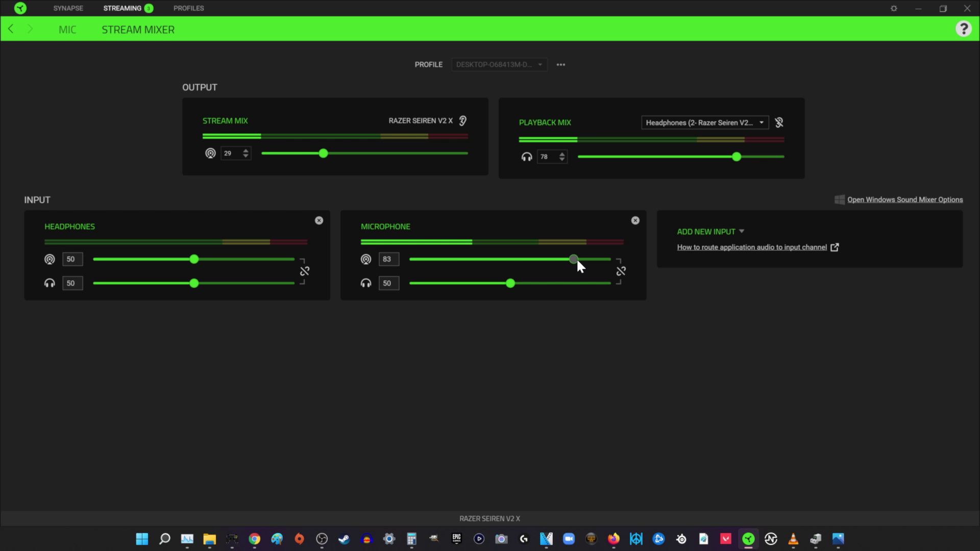Decrease Playback Mix volume with down stepper
This screenshot has width=980, height=551.
click(x=562, y=160)
